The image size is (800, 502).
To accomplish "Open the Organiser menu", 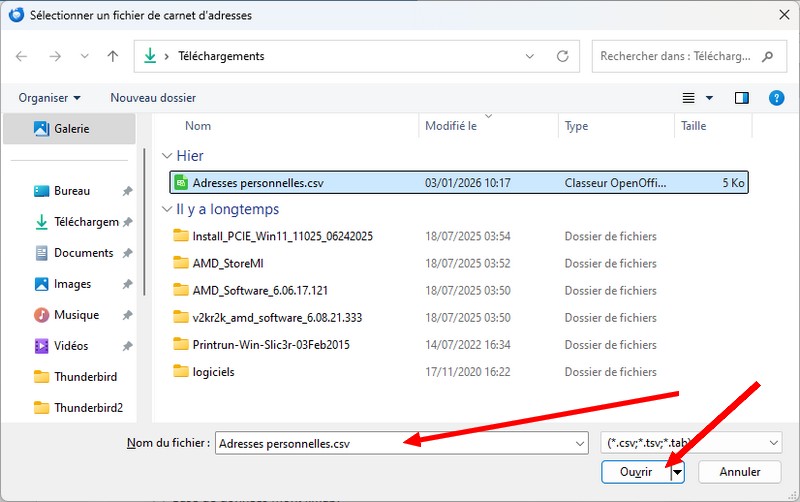I will point(49,98).
